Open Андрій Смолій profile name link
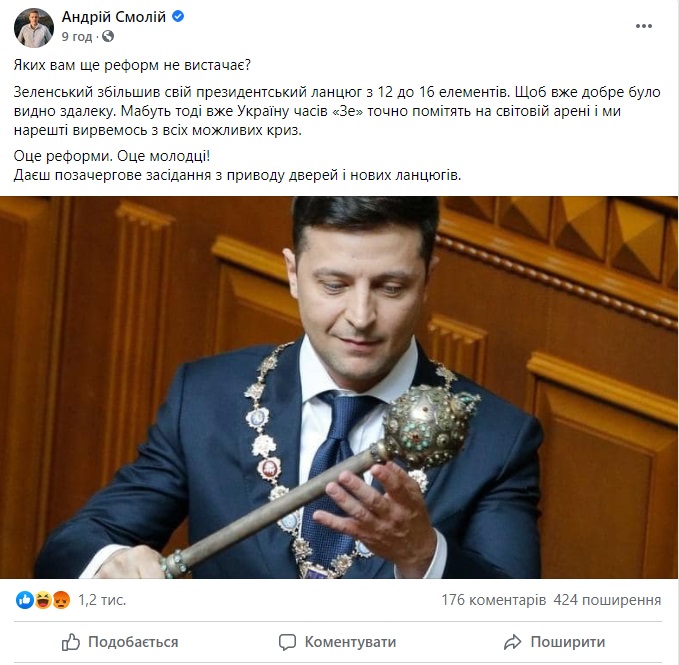This screenshot has width=679, height=665. pyautogui.click(x=114, y=16)
